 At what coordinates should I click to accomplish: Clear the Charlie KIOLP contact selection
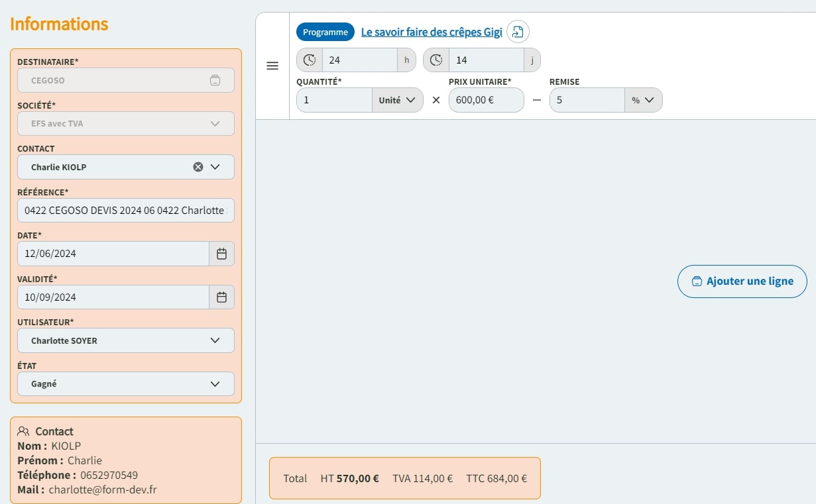click(198, 167)
